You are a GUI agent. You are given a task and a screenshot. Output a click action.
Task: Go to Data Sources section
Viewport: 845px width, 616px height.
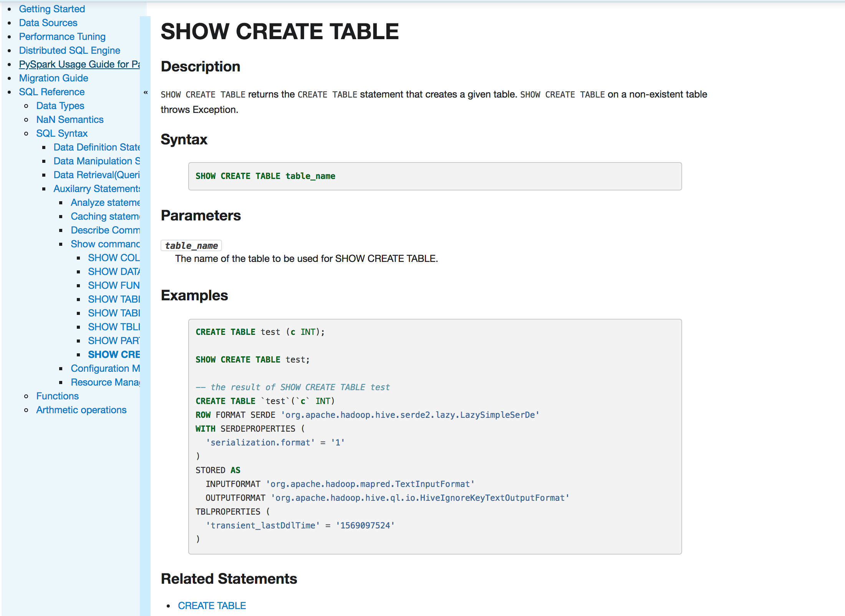[x=48, y=23]
